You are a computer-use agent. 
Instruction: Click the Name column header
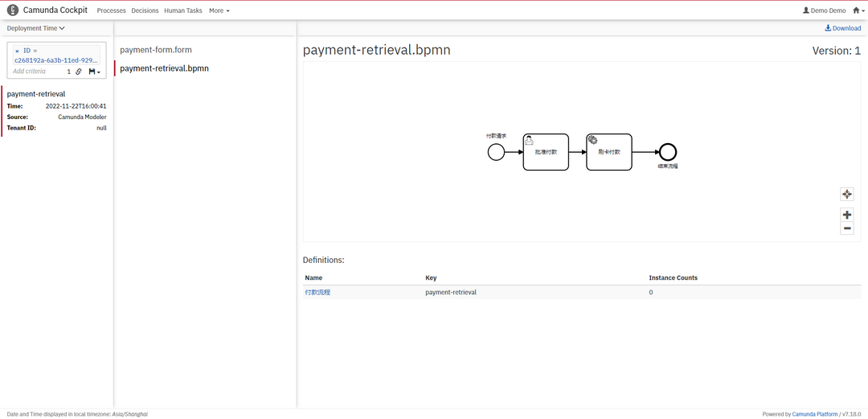pos(314,277)
